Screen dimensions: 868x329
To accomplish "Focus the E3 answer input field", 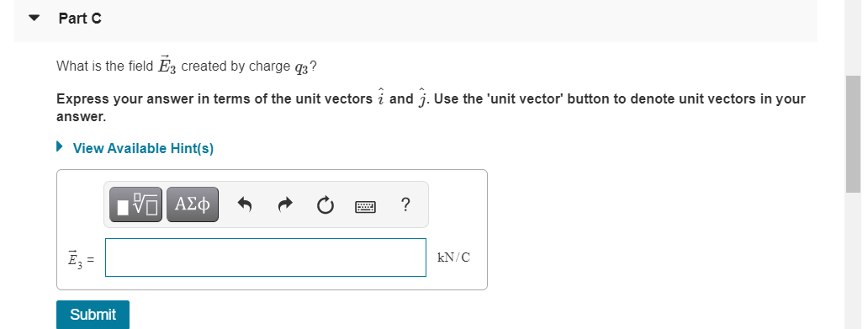I will [x=266, y=257].
